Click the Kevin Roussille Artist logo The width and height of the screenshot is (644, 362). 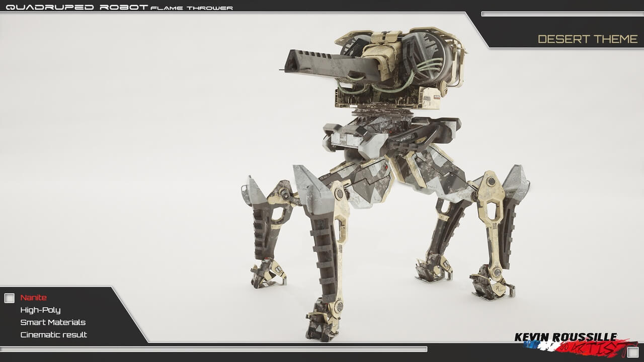tap(566, 337)
